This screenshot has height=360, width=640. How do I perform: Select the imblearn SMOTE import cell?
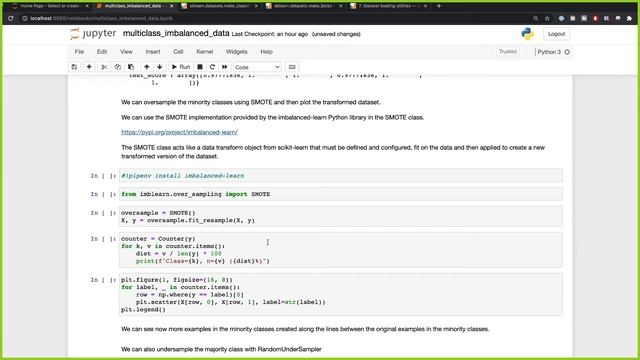tap(341, 194)
